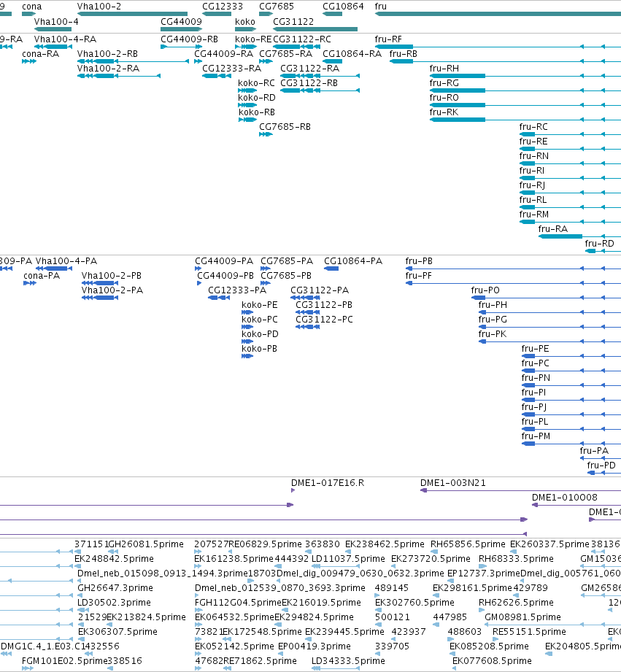The height and width of the screenshot is (672, 621).
Task: Open the CG12333 gene label
Action: point(223,7)
